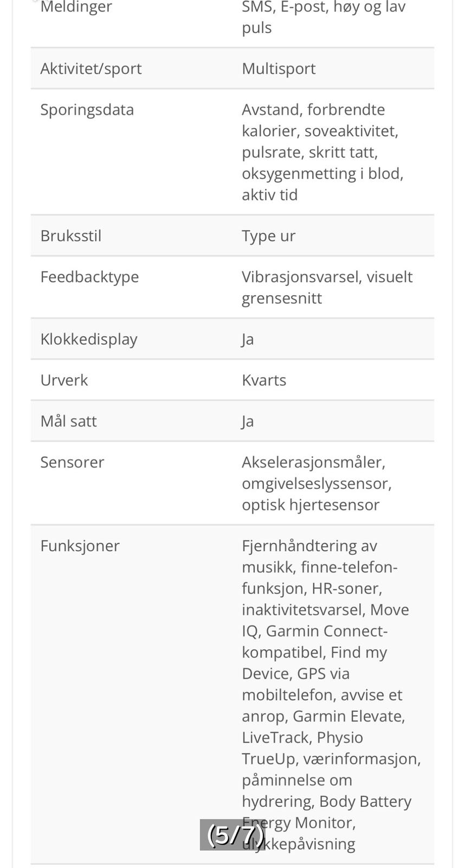Click the Ja value beside Klokkedisplay
465x868 pixels.
point(248,340)
